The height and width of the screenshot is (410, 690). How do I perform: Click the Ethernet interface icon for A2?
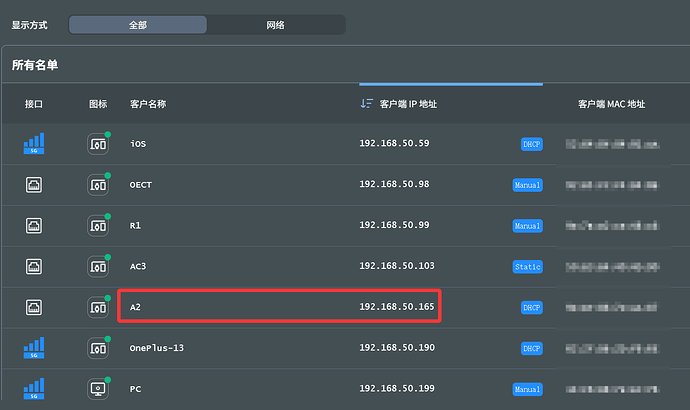34,306
